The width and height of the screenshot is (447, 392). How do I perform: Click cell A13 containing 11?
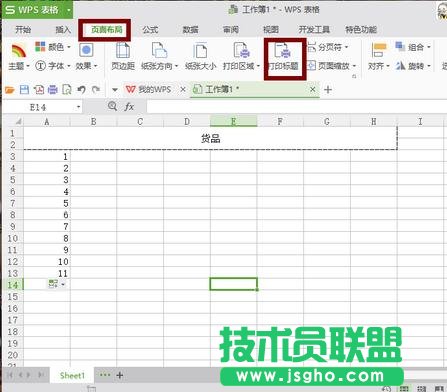click(47, 273)
